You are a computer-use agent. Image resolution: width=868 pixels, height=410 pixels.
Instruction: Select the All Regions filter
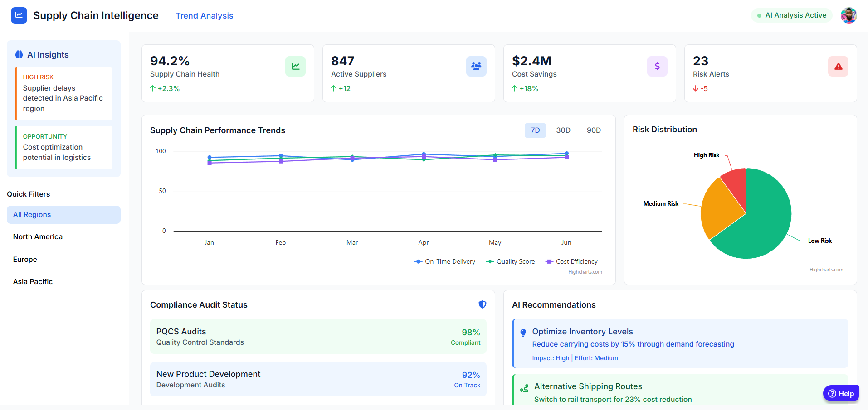[x=63, y=215]
